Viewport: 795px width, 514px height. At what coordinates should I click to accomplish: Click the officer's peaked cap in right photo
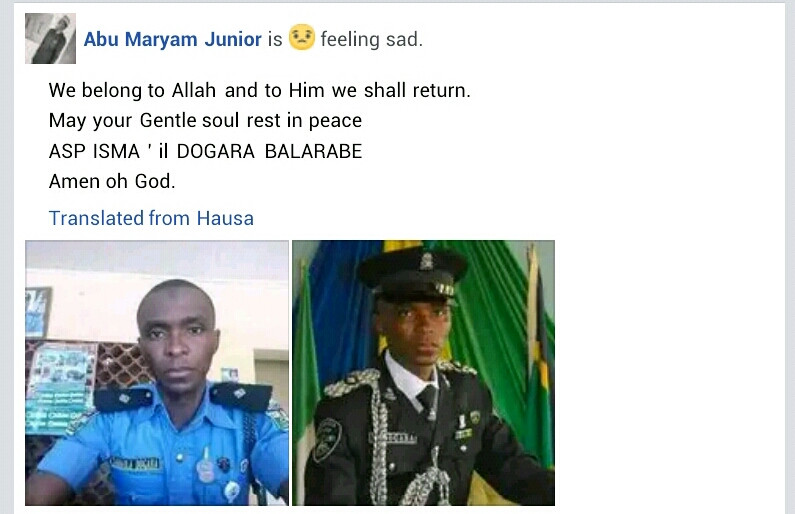tap(412, 274)
